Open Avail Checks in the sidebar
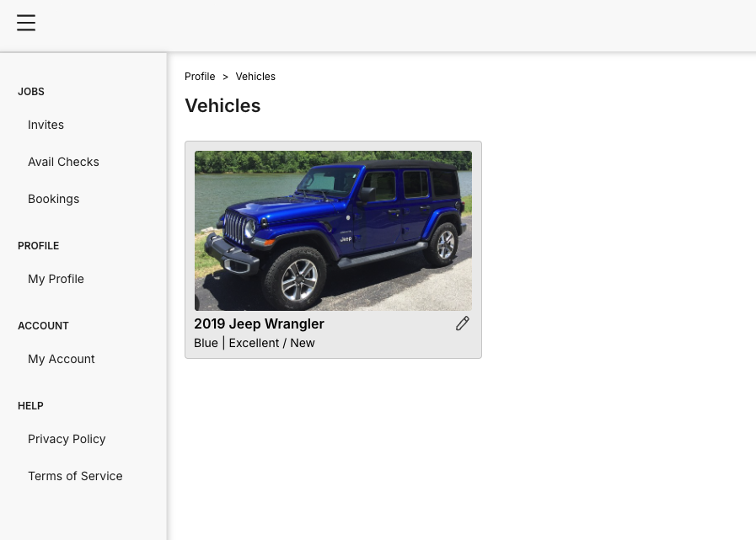The image size is (756, 540). point(64,162)
